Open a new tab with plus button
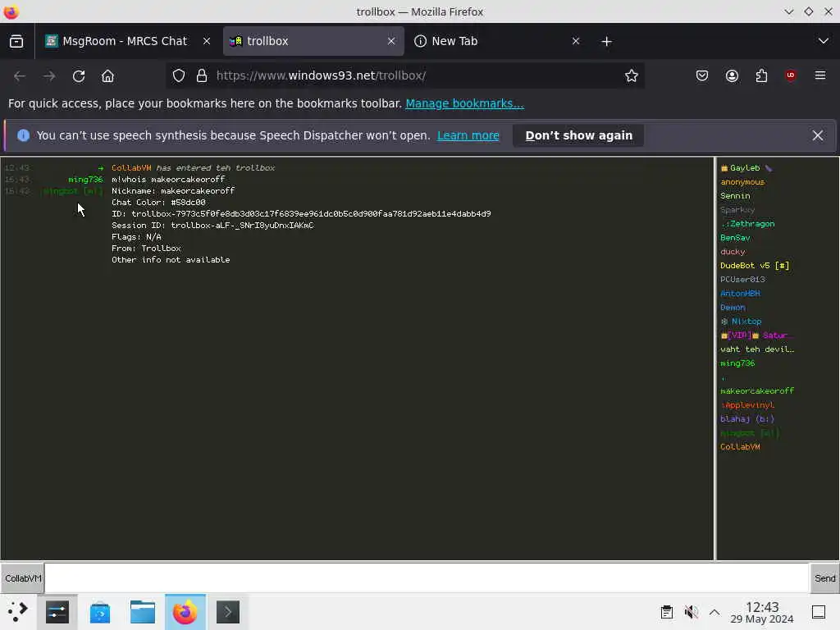The width and height of the screenshot is (840, 630). coord(606,41)
